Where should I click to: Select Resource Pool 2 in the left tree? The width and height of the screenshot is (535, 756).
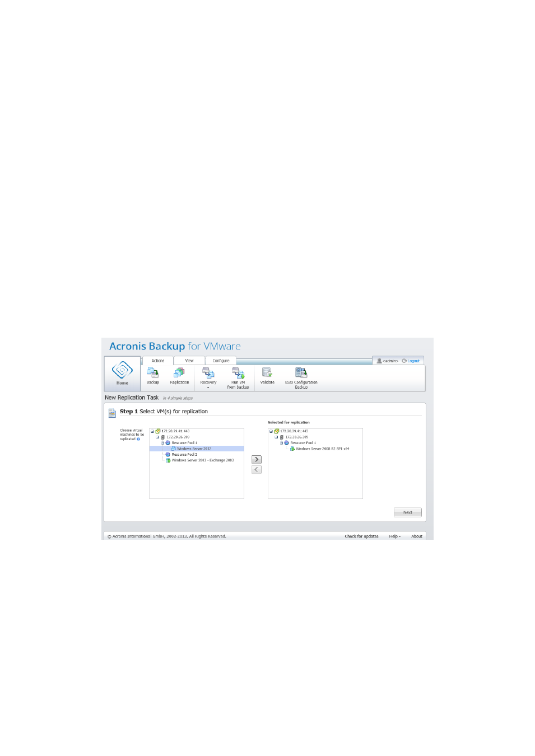(184, 455)
